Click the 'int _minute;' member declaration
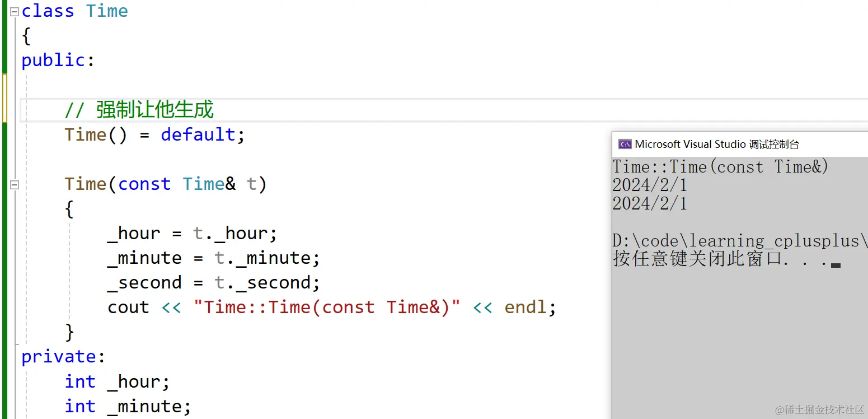The image size is (868, 419). [x=128, y=407]
